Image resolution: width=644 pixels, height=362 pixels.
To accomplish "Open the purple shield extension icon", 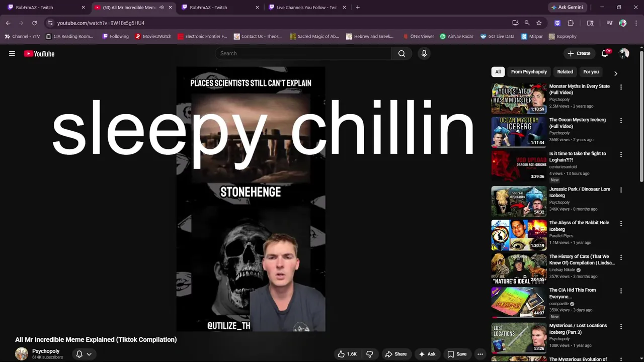I will pos(557,23).
